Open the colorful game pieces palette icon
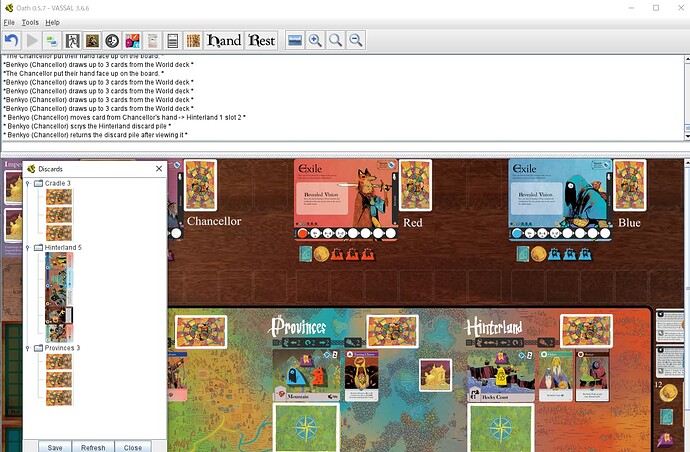Screen dimensions: 690x452 [x=132, y=41]
